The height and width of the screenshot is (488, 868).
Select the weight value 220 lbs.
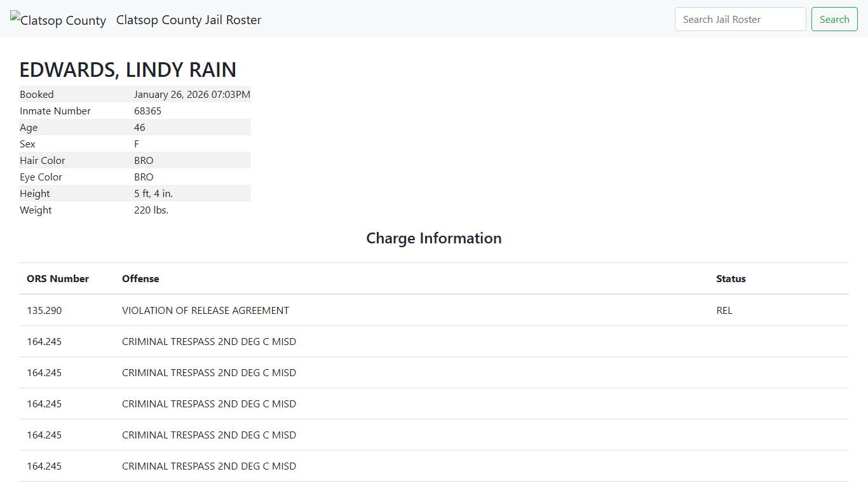pos(151,210)
